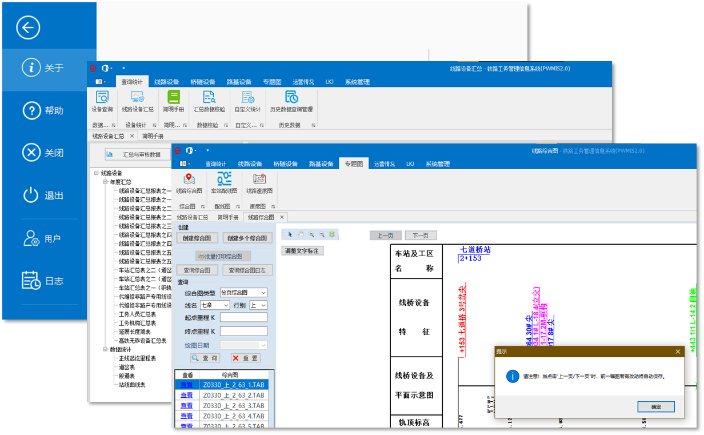
Task: Click the 确定 button in dialog
Action: point(655,408)
